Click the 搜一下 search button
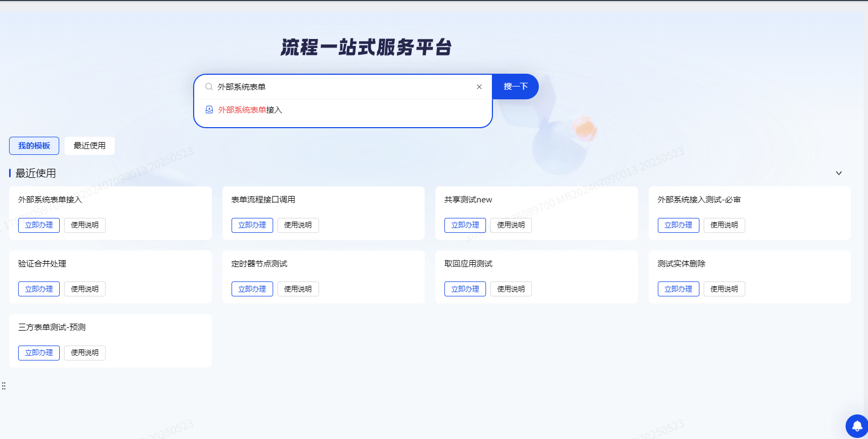 pyautogui.click(x=515, y=87)
